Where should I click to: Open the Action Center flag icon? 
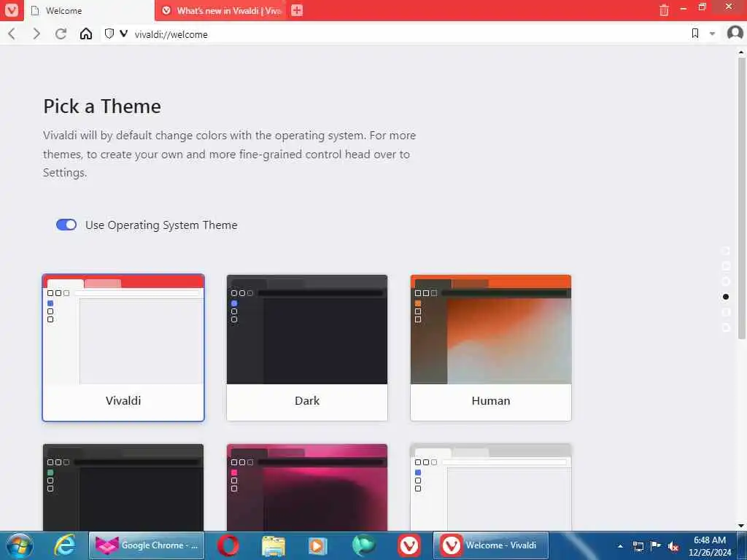pos(656,545)
